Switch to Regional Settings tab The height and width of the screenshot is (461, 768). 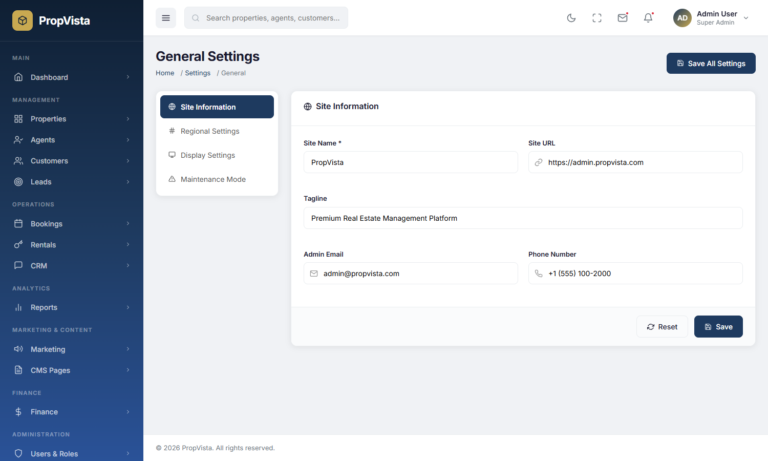coord(209,131)
